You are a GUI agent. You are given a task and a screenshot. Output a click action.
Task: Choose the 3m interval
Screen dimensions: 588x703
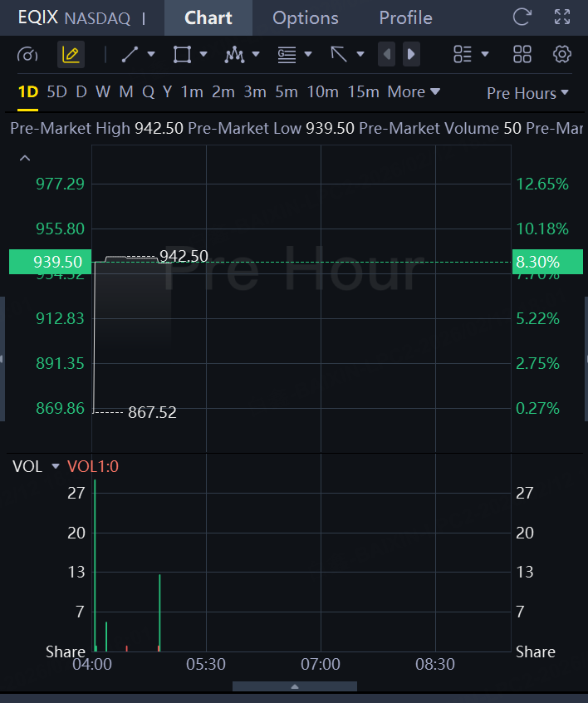255,92
